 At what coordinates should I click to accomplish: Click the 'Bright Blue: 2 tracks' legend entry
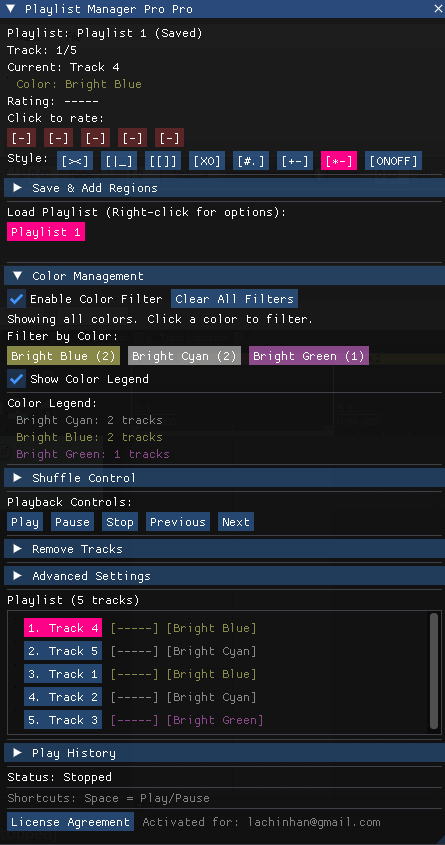89,437
